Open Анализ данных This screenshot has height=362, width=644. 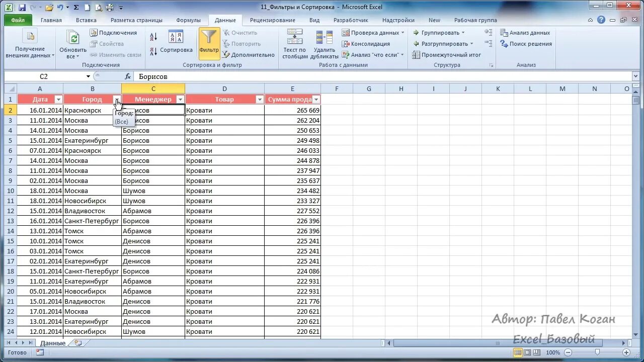click(525, 33)
